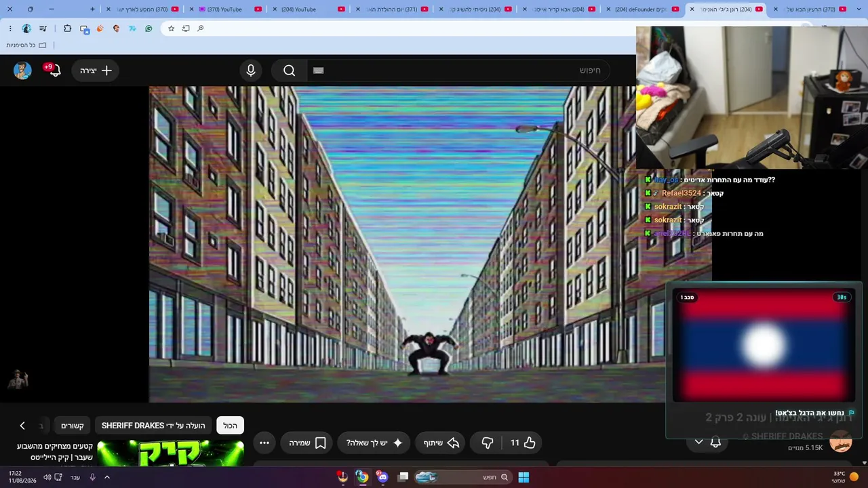Image resolution: width=868 pixels, height=488 pixels.
Task: Open the zoom magnifier icon in address bar
Action: pos(201,28)
